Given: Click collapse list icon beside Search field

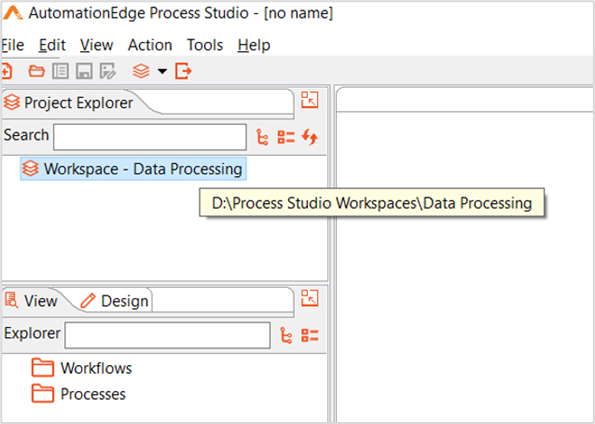Looking at the screenshot, I should coord(286,137).
